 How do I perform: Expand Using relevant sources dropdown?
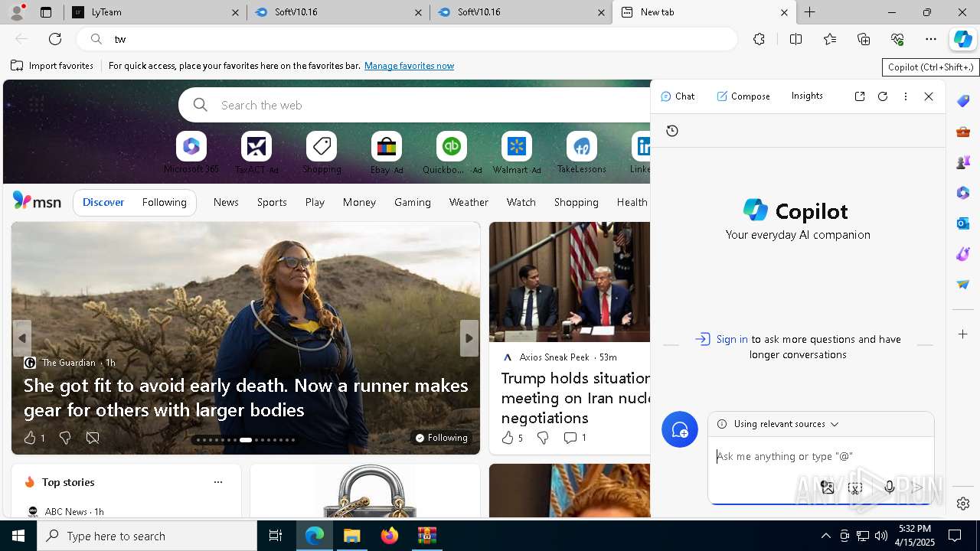coord(786,424)
